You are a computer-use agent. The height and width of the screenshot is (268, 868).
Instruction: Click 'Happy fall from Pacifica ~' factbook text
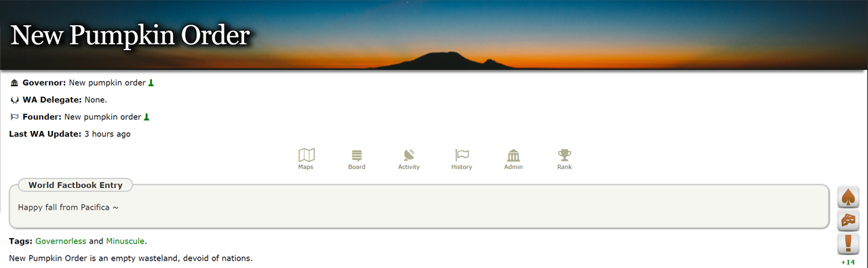coord(68,207)
